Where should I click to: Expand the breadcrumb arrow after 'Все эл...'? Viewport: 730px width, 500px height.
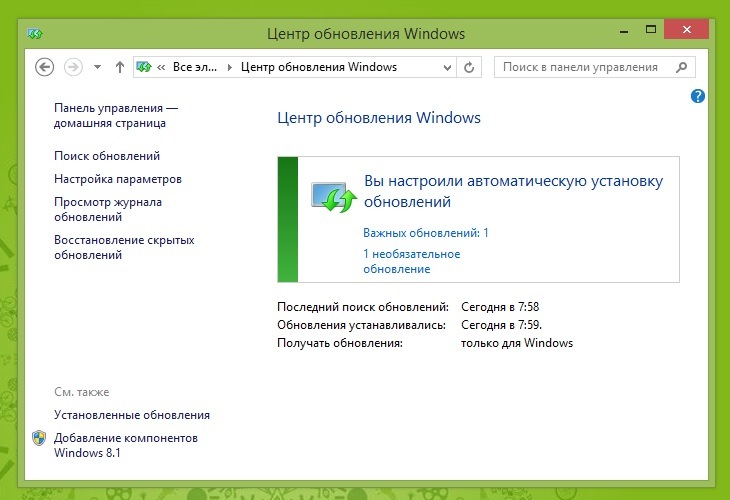tap(230, 68)
